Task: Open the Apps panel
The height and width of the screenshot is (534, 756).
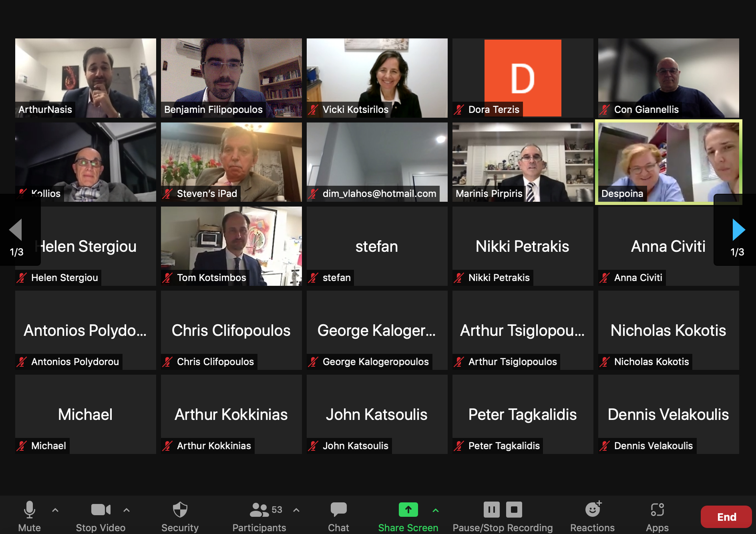Action: pos(657,510)
